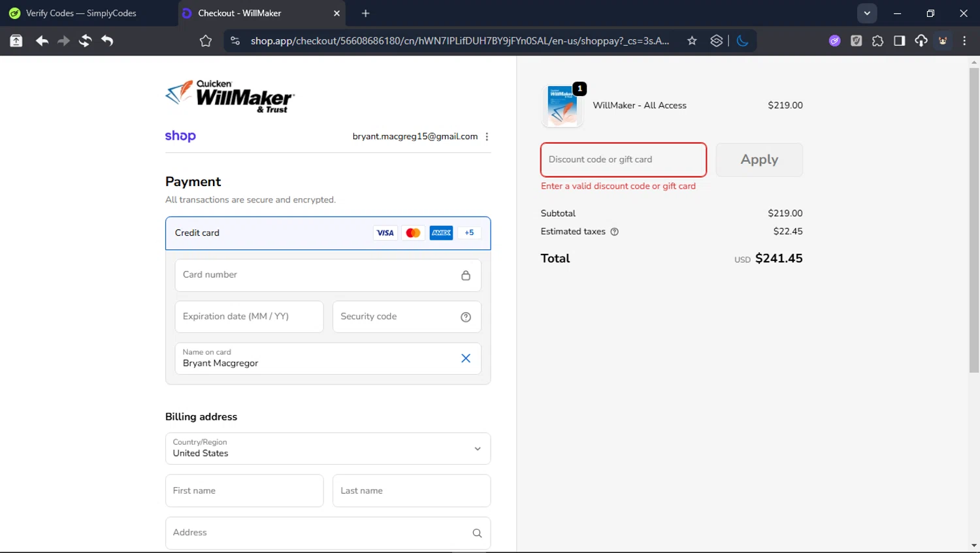
Task: Open the gray square extension icon
Action: [x=856, y=41]
